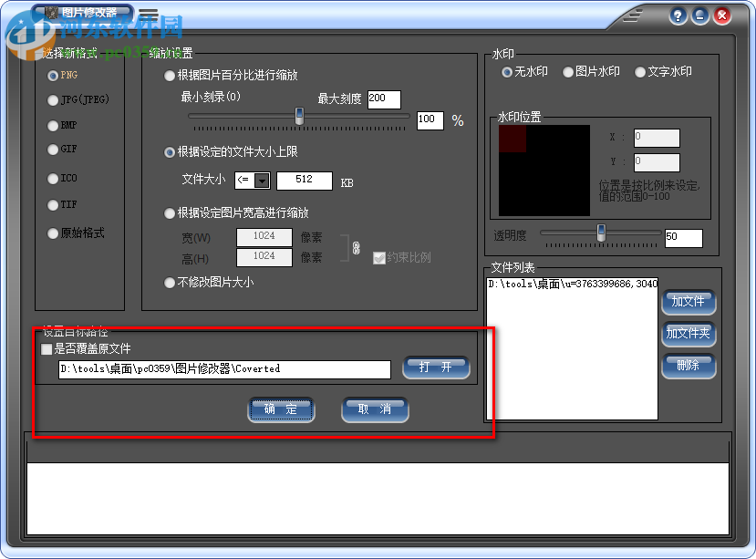Click the menu lines icon beside title
756x559 pixels.
(x=148, y=14)
